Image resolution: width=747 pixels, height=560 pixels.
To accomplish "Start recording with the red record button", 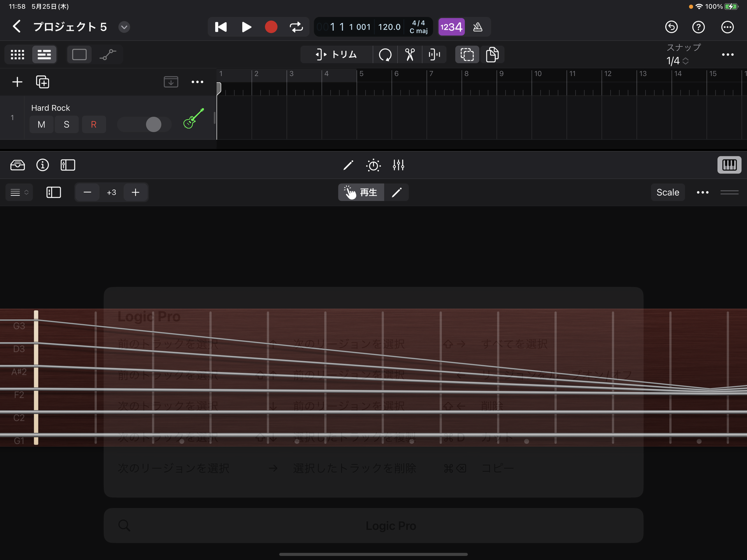I will pyautogui.click(x=271, y=27).
